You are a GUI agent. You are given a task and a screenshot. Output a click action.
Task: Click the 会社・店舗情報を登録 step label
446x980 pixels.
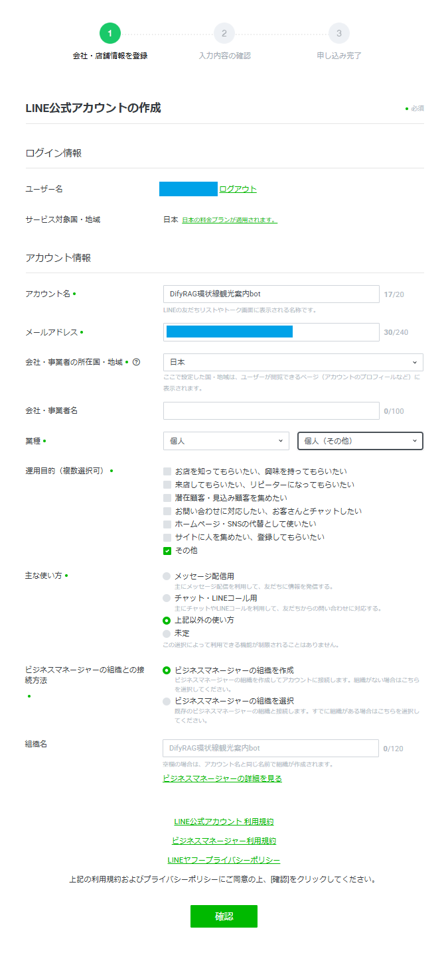(x=110, y=56)
